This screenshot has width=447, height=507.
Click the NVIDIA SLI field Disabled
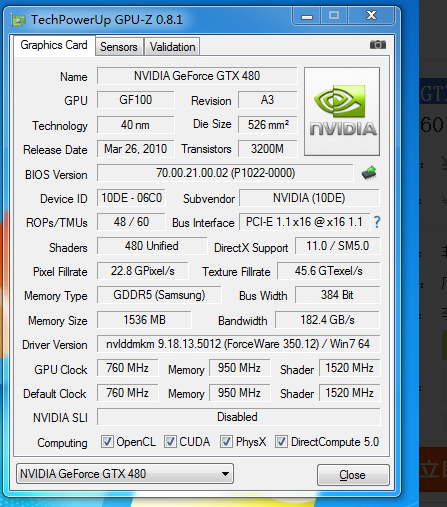[238, 417]
